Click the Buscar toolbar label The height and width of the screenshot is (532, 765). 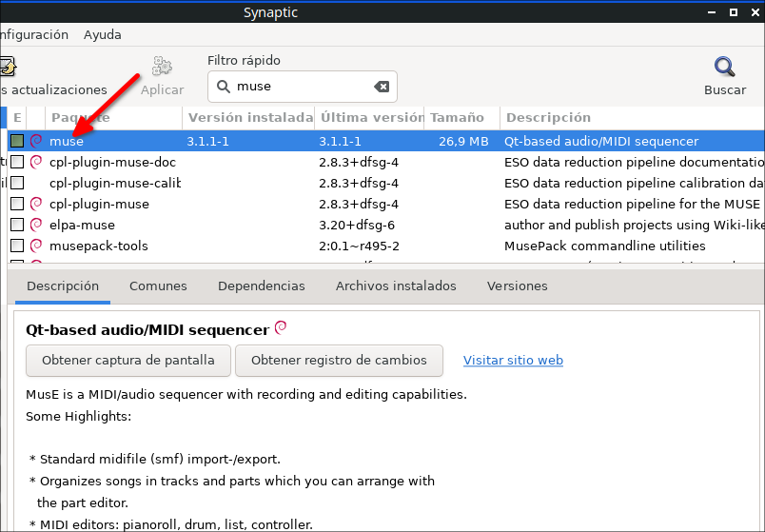725,90
